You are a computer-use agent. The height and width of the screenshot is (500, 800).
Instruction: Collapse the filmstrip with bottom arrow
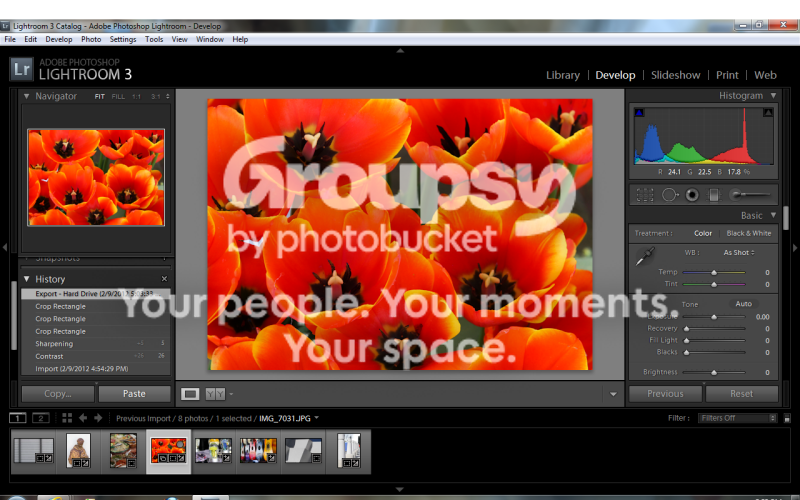click(x=400, y=489)
